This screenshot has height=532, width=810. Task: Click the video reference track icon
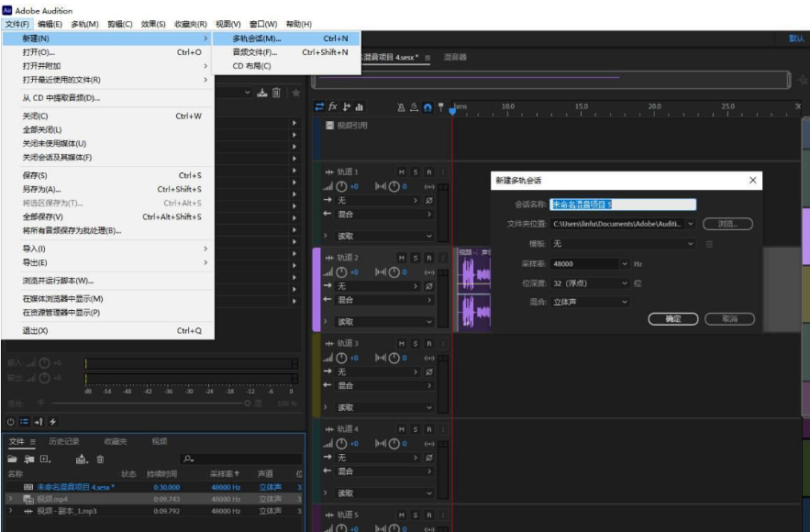point(329,125)
